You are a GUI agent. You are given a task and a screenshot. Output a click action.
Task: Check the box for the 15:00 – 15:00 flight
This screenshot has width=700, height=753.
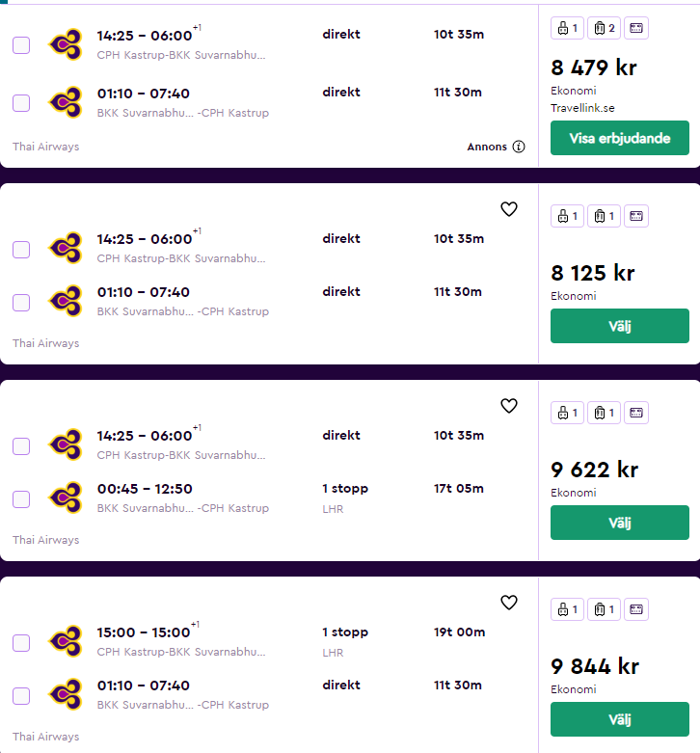coord(21,643)
